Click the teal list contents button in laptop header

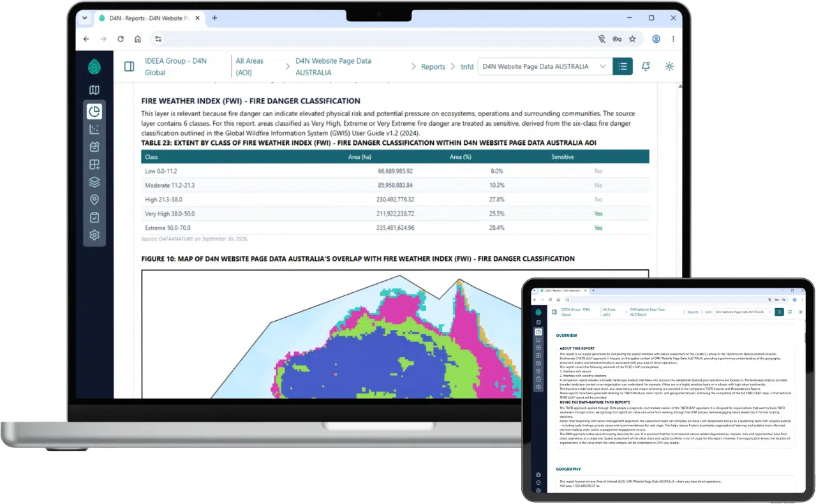623,66
